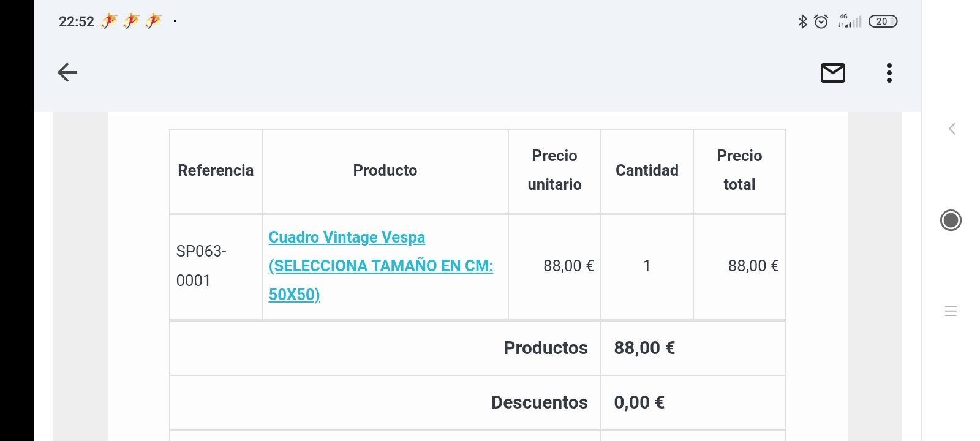Viewport: 980px width, 441px height.
Task: Tap the 22:52 status bar clock
Action: pyautogui.click(x=76, y=21)
